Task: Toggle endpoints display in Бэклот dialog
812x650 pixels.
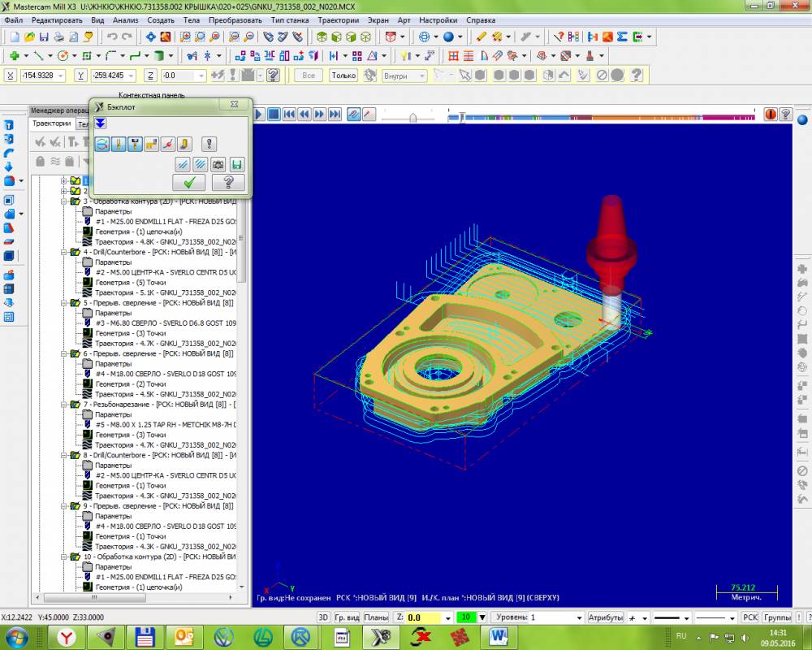Action: pos(168,144)
